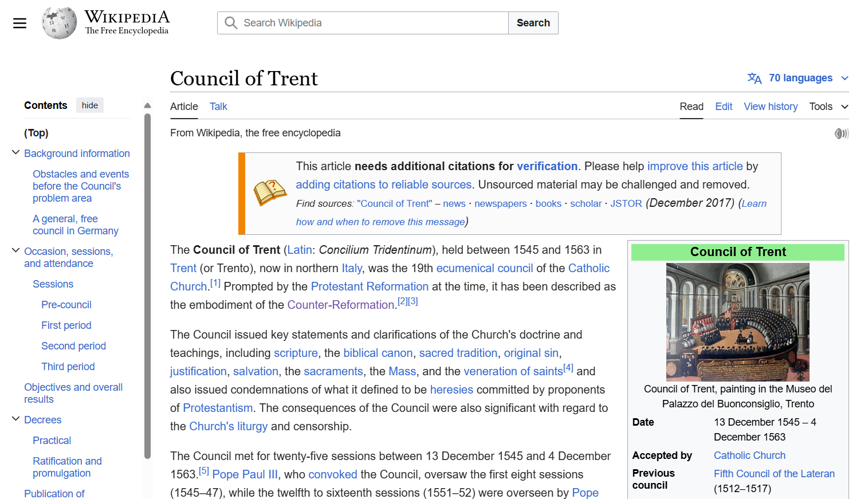Open the Tools dropdown menu
The image size is (868, 499).
[828, 107]
